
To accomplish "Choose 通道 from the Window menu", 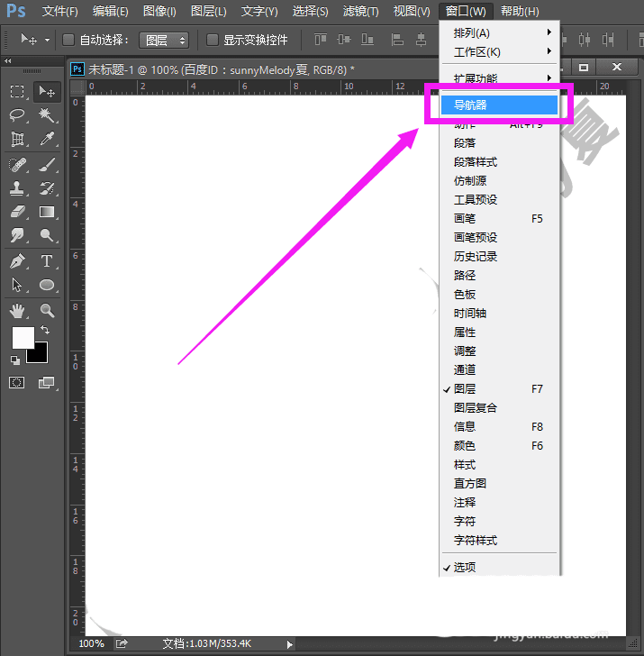I will coord(499,369).
